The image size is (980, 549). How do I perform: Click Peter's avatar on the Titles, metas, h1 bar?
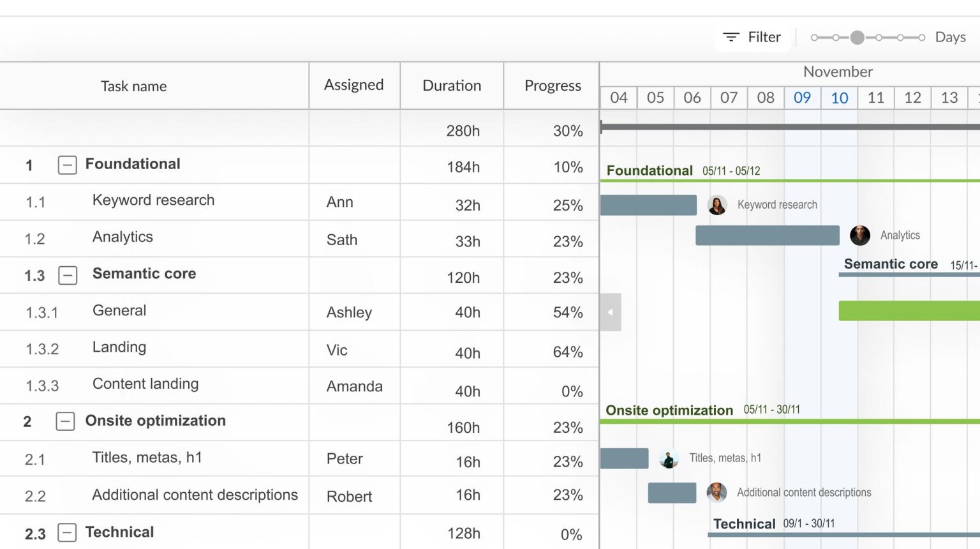tap(669, 458)
